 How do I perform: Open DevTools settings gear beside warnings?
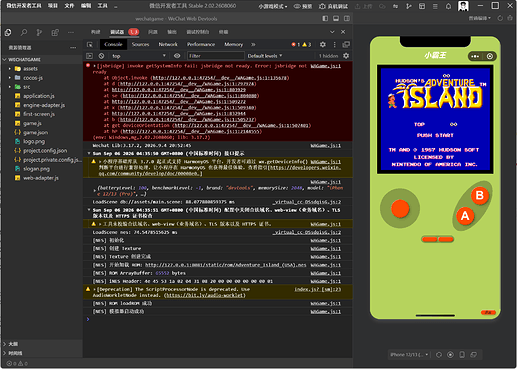(323, 44)
